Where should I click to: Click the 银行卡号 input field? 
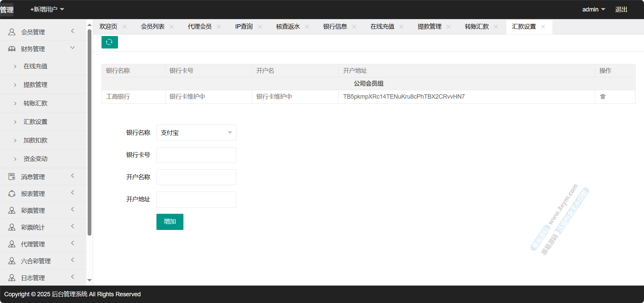196,155
